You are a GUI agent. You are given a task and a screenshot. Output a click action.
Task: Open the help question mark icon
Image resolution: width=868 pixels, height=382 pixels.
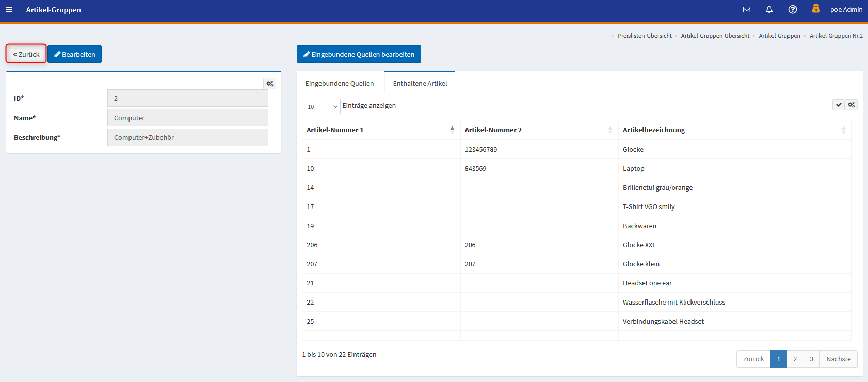point(792,9)
